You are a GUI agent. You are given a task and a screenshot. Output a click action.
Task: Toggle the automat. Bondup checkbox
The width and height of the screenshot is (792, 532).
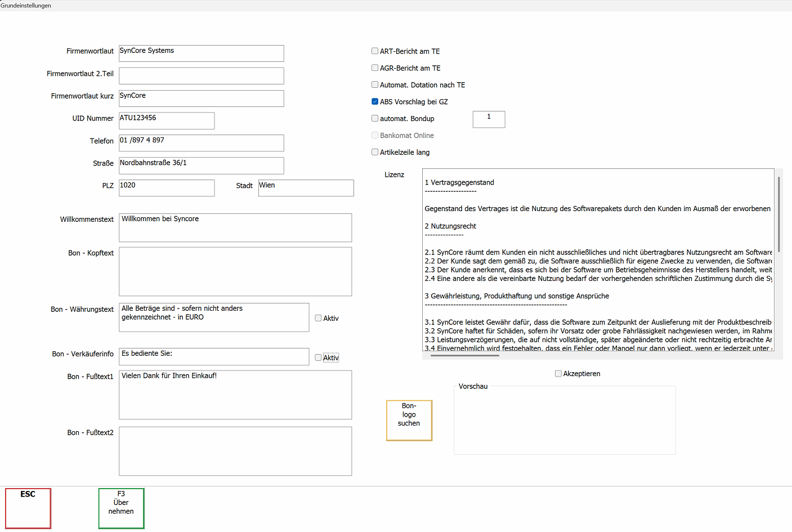375,119
